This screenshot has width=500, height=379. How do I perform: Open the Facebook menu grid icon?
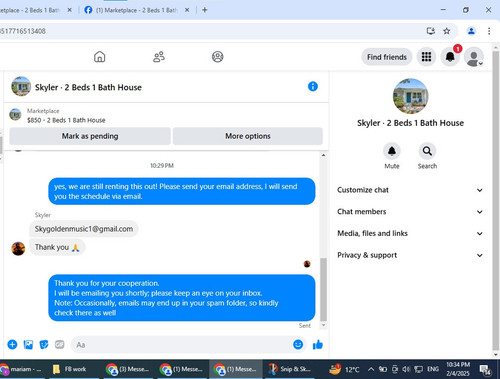pos(426,57)
